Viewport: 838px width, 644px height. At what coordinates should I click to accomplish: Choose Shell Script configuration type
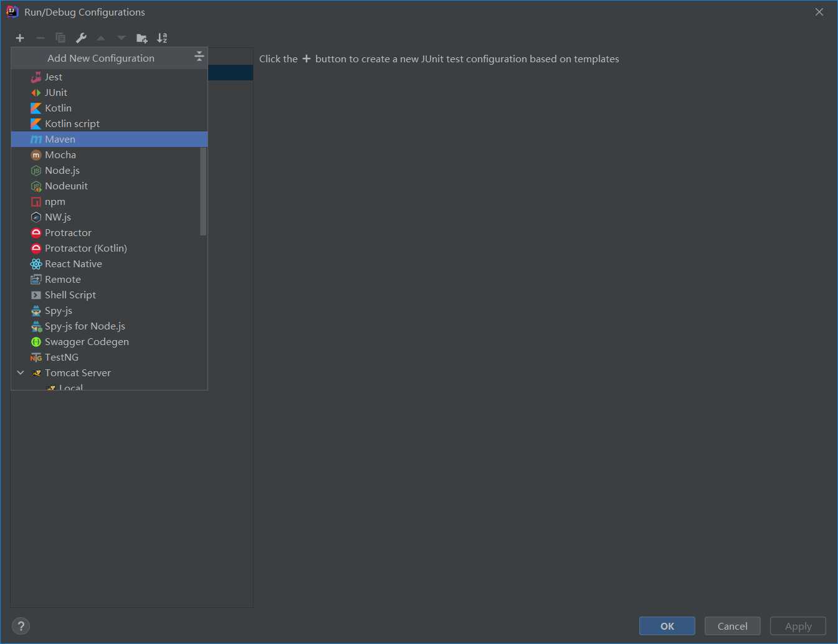[x=109, y=295]
